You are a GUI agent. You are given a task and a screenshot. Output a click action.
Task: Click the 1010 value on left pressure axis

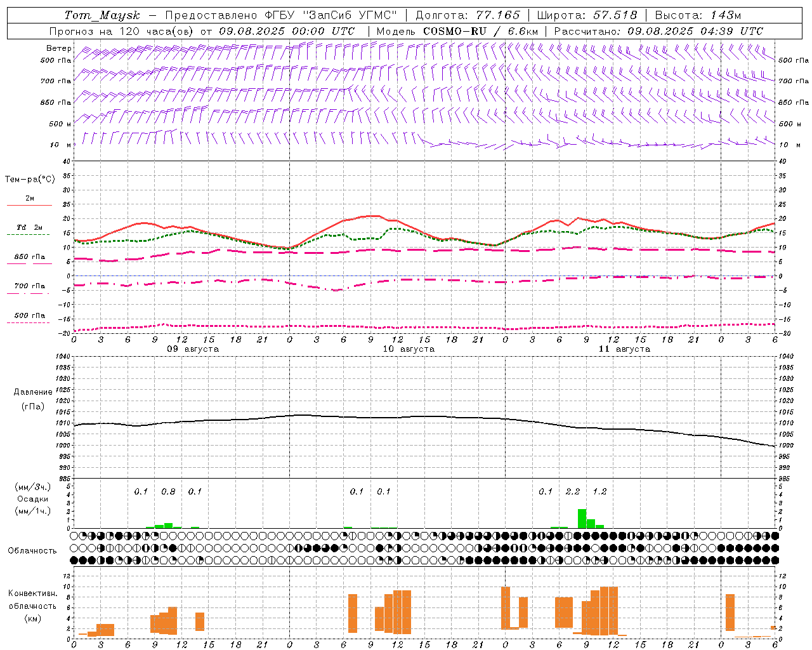pyautogui.click(x=62, y=423)
